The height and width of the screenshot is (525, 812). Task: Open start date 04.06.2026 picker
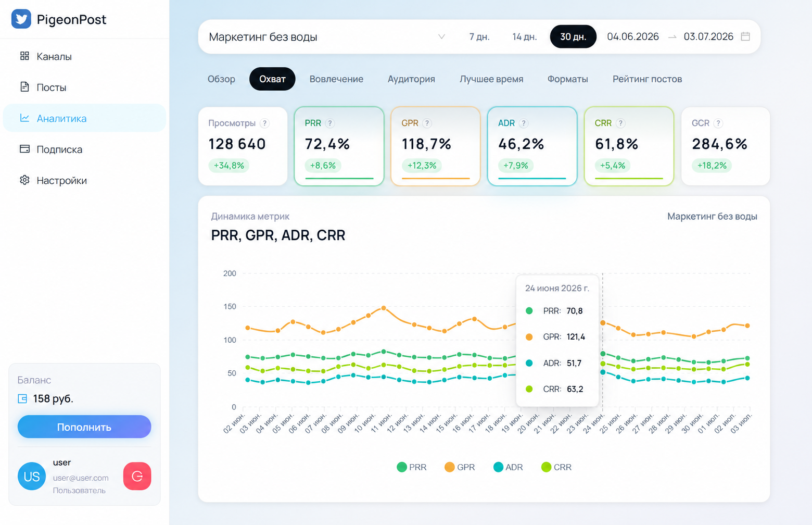pyautogui.click(x=633, y=36)
